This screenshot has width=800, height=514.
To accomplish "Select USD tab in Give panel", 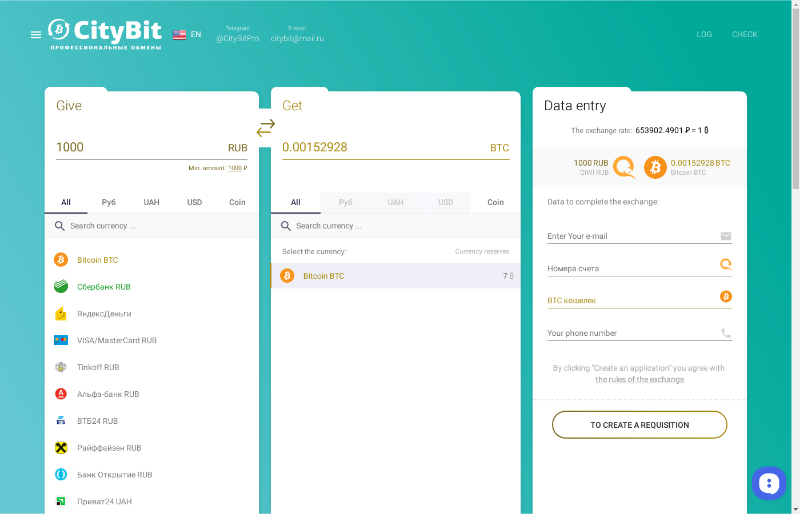I will 194,202.
